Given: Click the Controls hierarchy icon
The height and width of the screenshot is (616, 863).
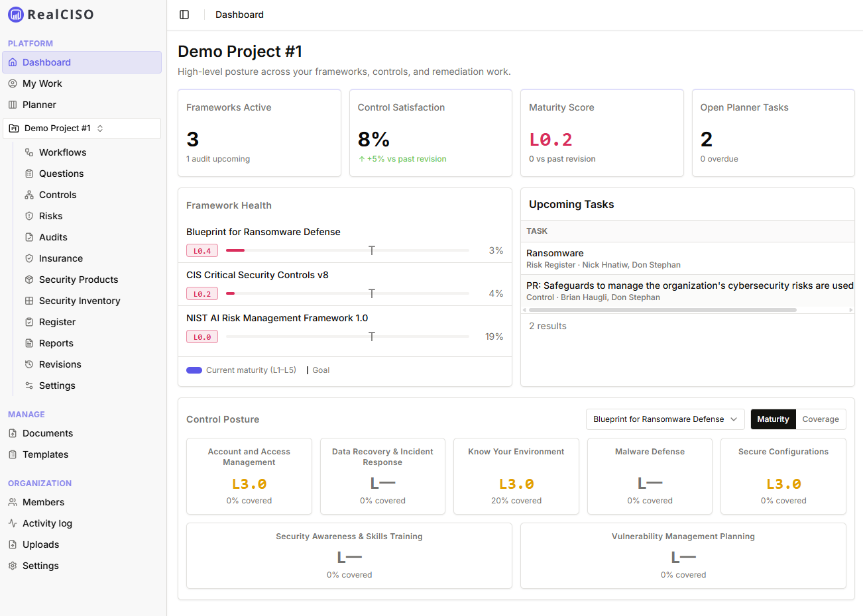Looking at the screenshot, I should [29, 195].
